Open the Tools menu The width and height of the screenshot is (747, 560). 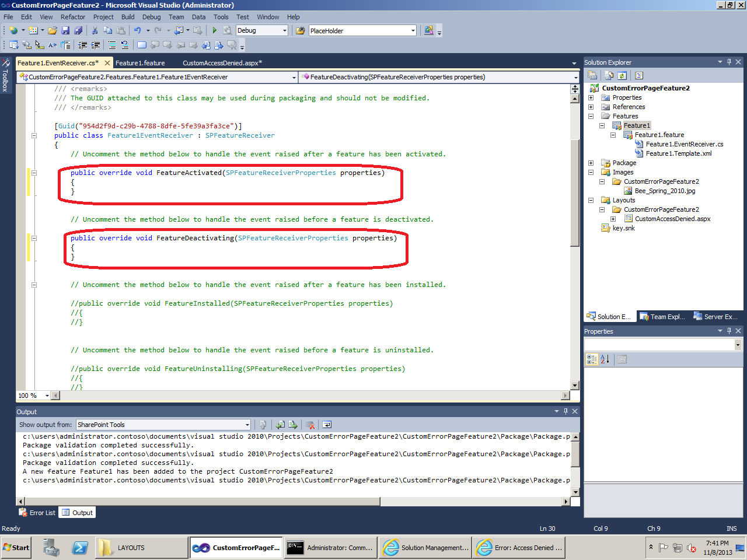tap(221, 17)
